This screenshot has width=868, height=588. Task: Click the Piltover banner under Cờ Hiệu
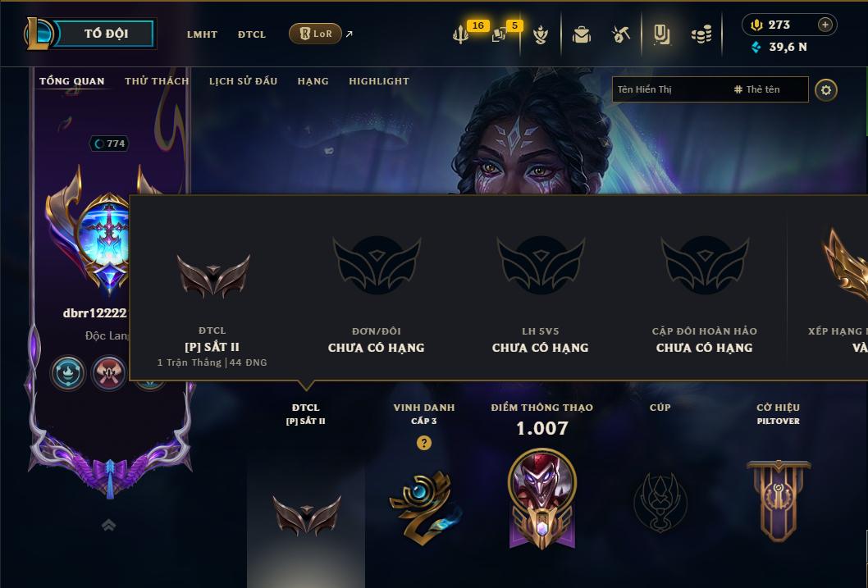click(779, 499)
